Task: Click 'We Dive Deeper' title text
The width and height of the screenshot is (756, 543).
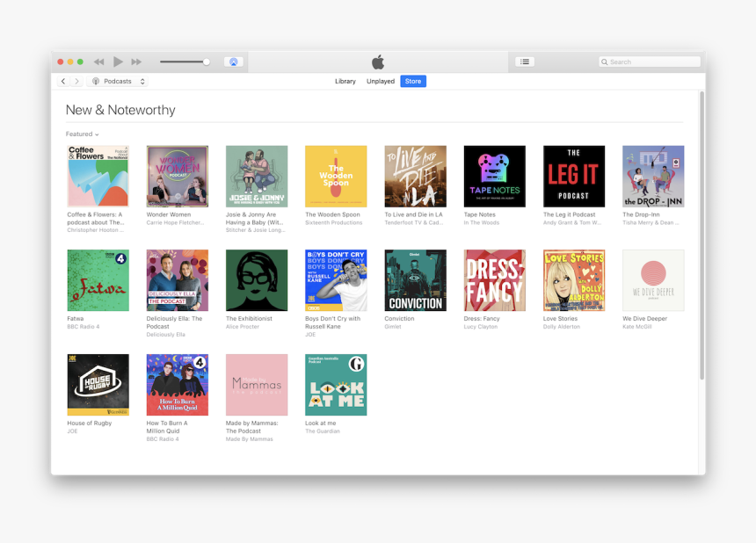Action: 644,319
